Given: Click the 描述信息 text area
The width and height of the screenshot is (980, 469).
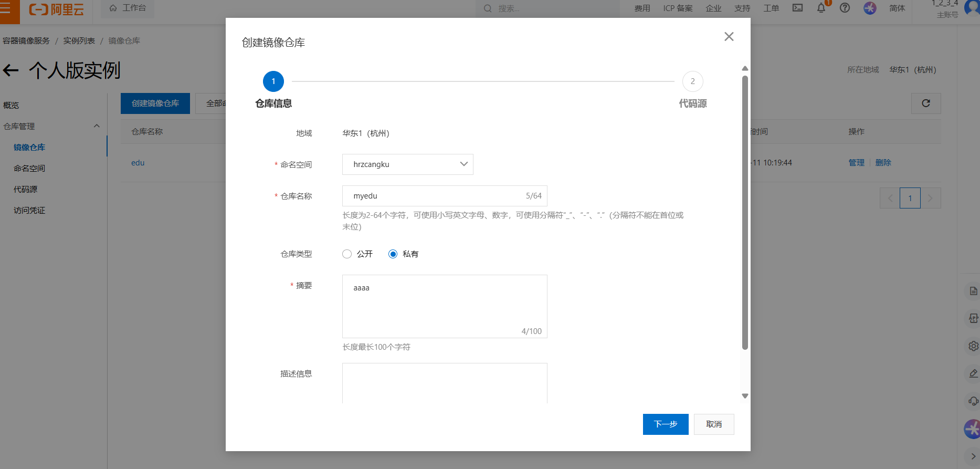Looking at the screenshot, I should click(445, 383).
